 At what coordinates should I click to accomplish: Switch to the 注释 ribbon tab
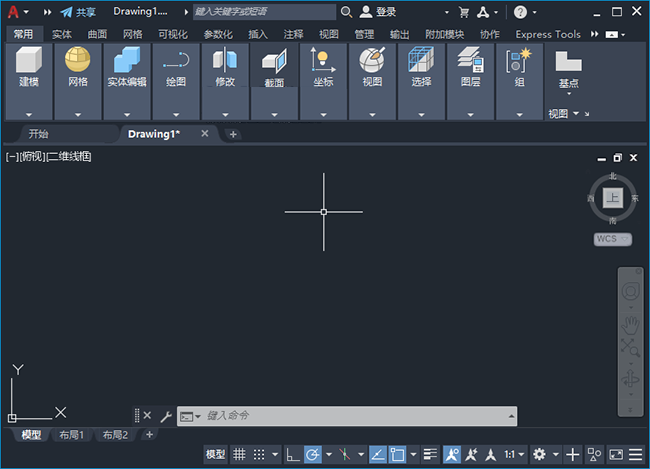[293, 34]
